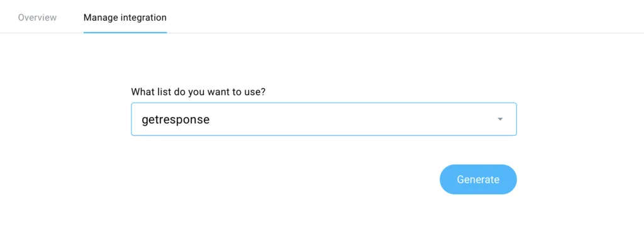Submit selected getresponse list with Generate

(x=478, y=179)
